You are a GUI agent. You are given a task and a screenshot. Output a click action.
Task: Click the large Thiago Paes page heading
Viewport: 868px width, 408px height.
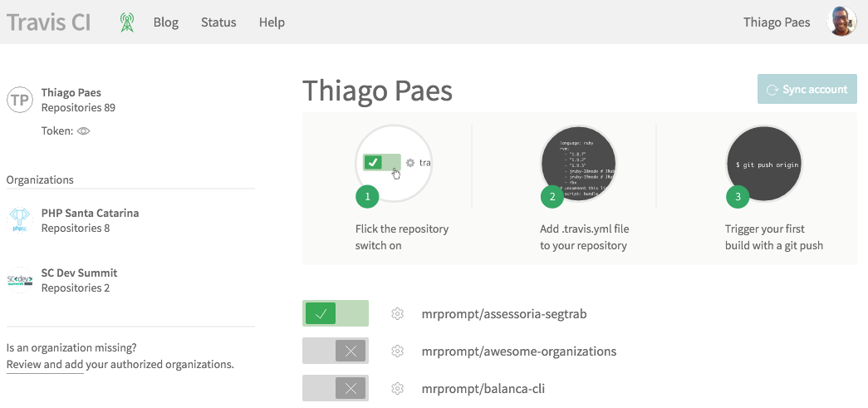click(x=378, y=91)
